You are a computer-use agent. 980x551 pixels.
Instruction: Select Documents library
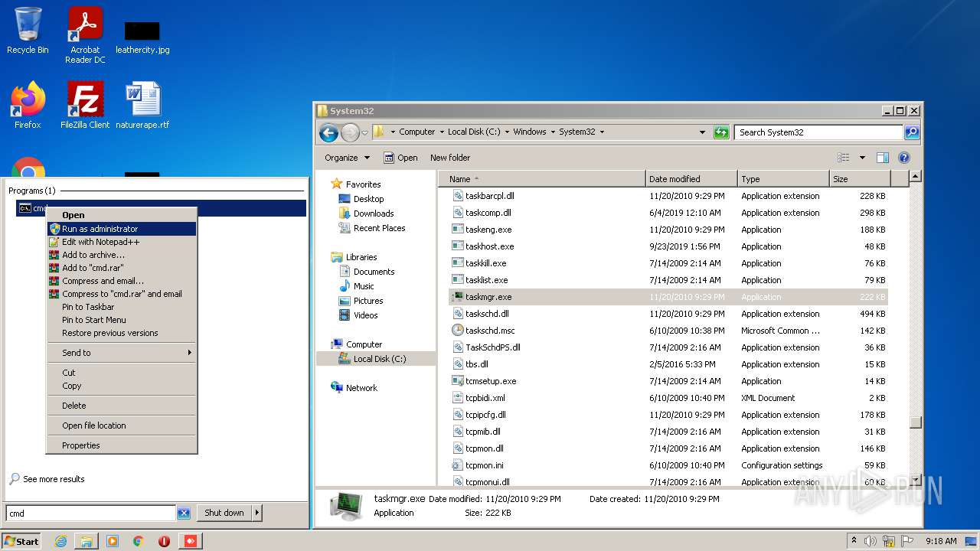click(374, 272)
